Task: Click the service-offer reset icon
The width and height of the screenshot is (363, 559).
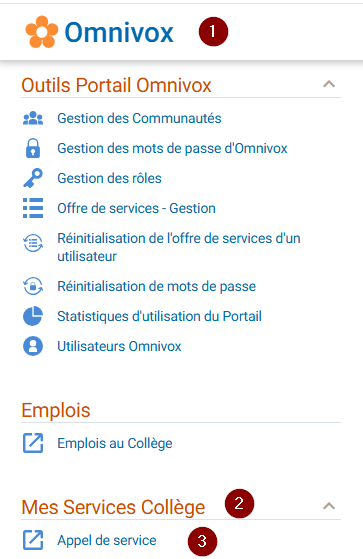Action: click(x=33, y=243)
